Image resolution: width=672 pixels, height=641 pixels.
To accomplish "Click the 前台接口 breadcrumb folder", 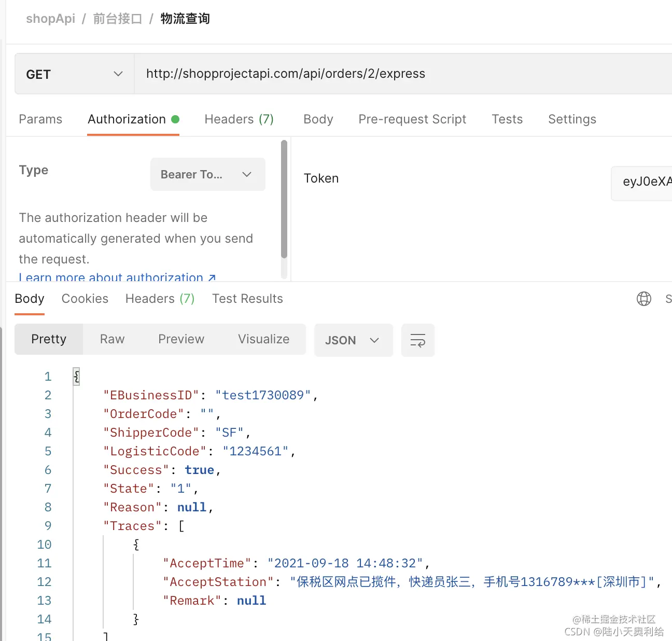I will coord(118,19).
